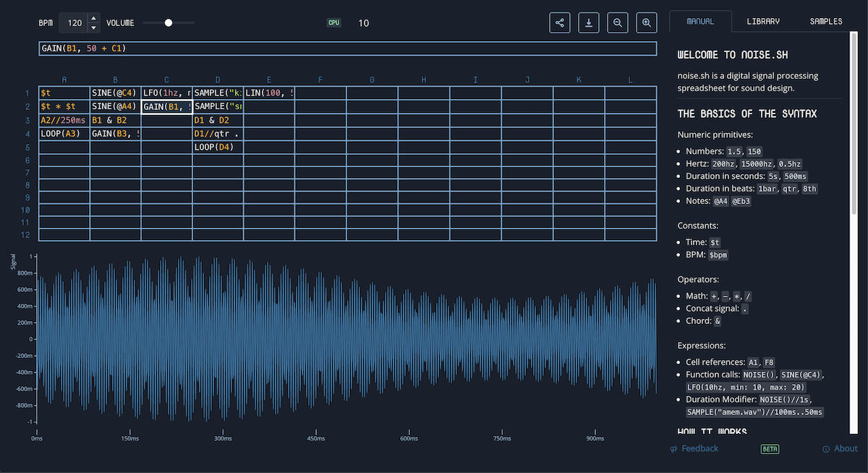Select the zoom in magnifier icon
Image resolution: width=868 pixels, height=473 pixels.
646,22
